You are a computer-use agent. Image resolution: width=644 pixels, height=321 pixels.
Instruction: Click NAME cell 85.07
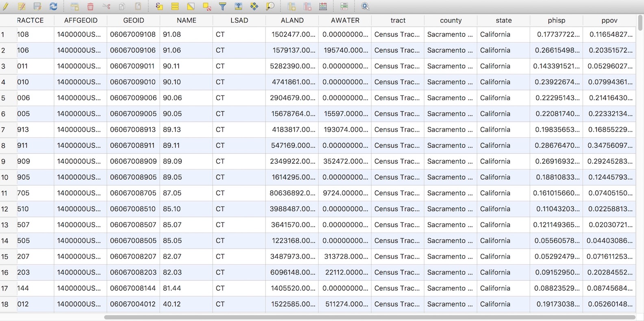click(x=186, y=225)
